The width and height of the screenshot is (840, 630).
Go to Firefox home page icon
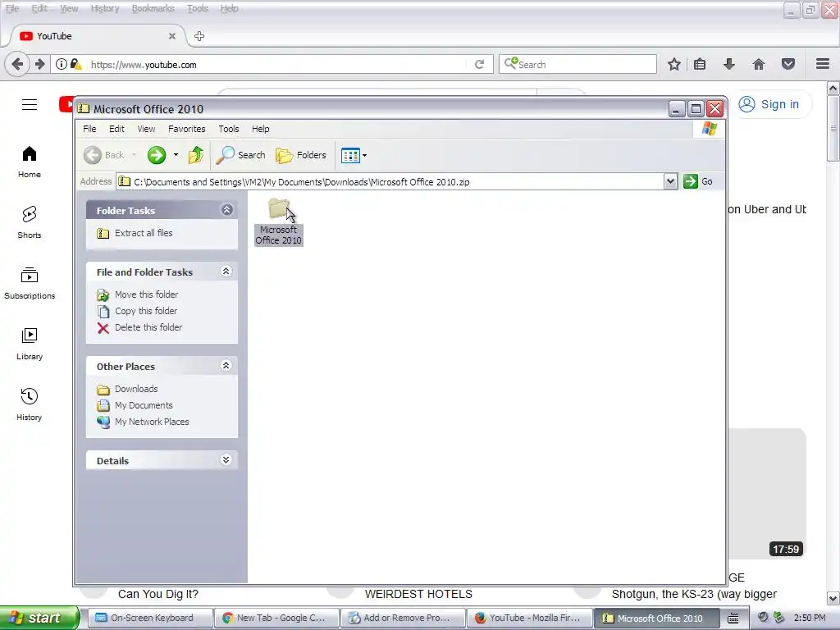tap(759, 64)
